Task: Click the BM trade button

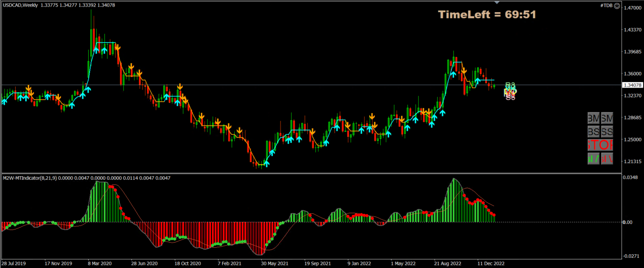Action: click(x=594, y=118)
